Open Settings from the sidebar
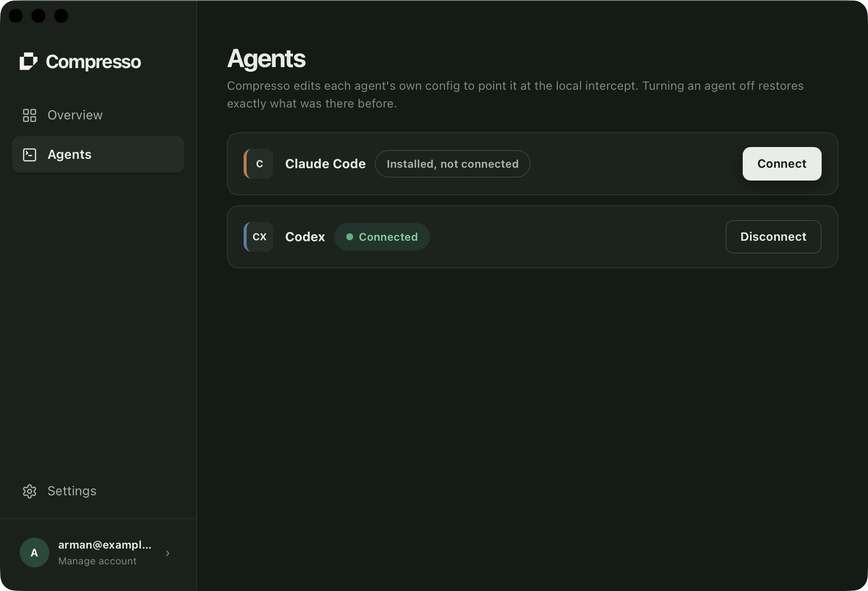This screenshot has height=591, width=868. pos(98,491)
